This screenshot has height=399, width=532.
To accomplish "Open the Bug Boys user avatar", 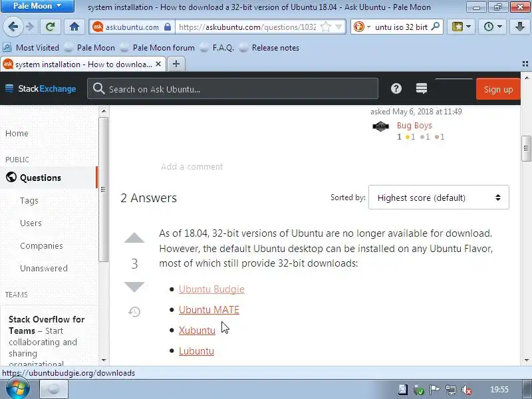I will [380, 126].
